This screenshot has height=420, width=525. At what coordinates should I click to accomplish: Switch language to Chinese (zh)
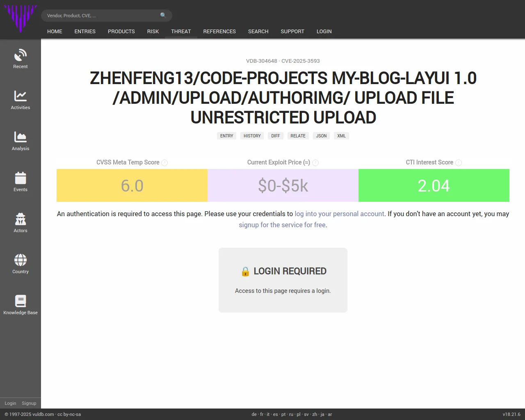pos(315,414)
